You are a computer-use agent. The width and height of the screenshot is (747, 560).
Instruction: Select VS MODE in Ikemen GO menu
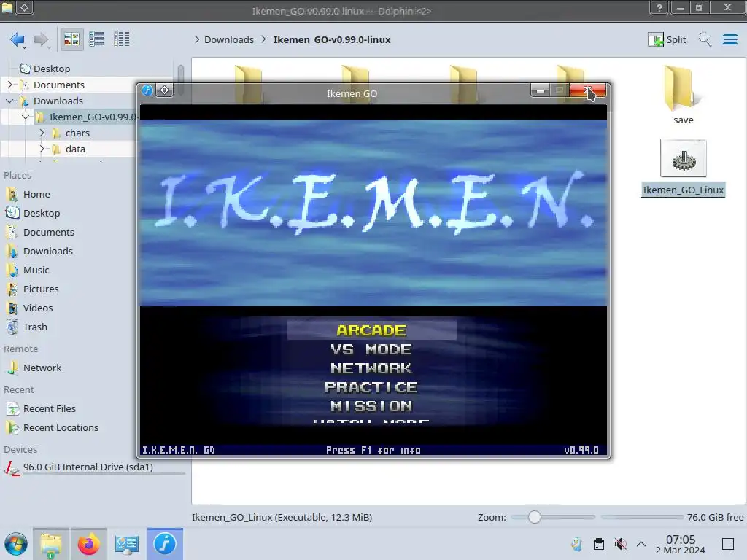371,349
